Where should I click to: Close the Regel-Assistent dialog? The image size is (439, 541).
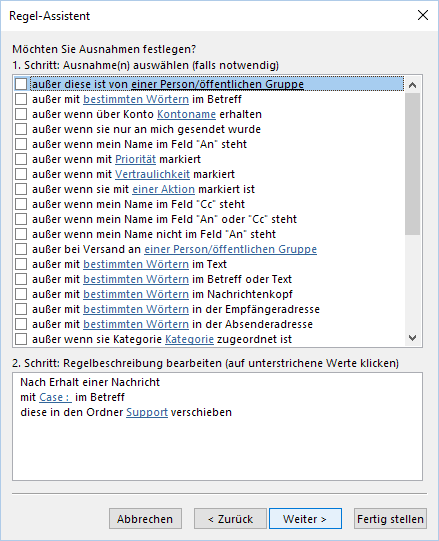(x=423, y=16)
